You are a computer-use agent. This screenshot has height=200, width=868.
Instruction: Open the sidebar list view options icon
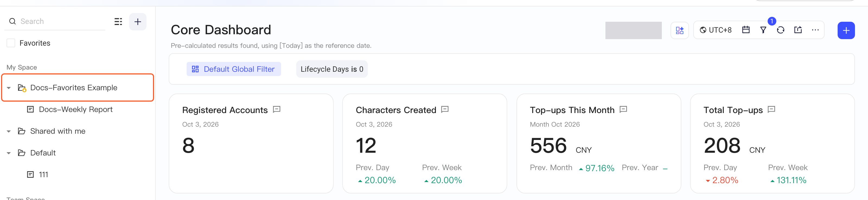click(x=118, y=22)
